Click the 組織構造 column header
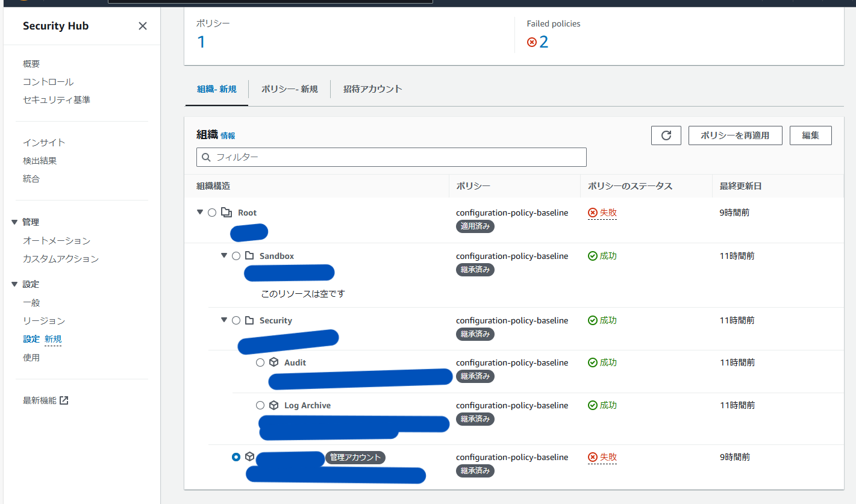 [213, 186]
